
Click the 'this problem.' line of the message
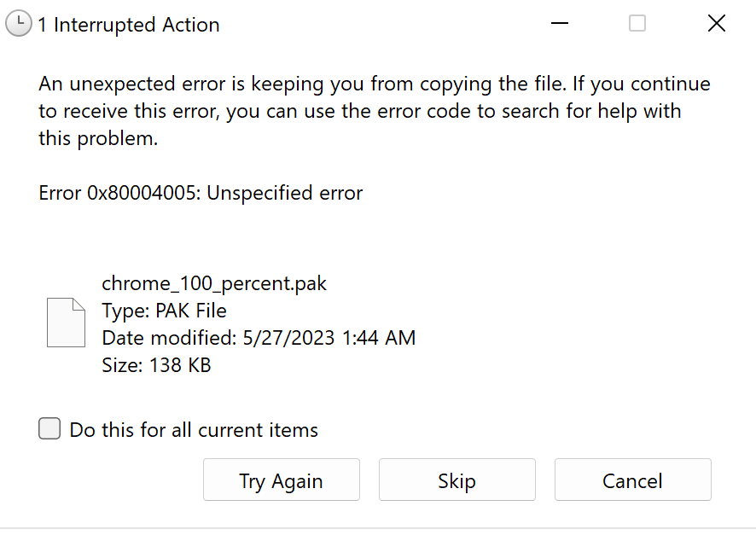[98, 139]
